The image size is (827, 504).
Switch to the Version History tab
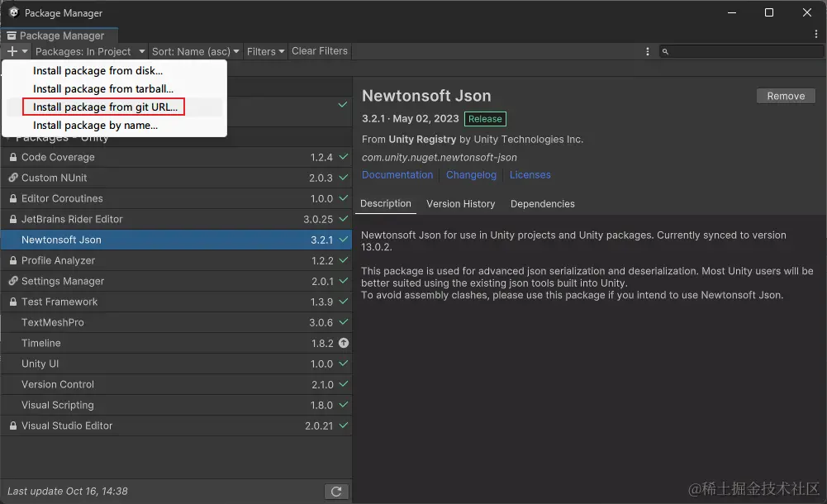[460, 203]
